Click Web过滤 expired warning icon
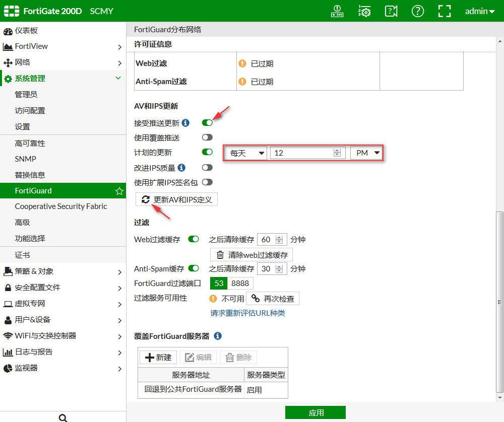The height and width of the screenshot is (422, 504). [x=242, y=63]
